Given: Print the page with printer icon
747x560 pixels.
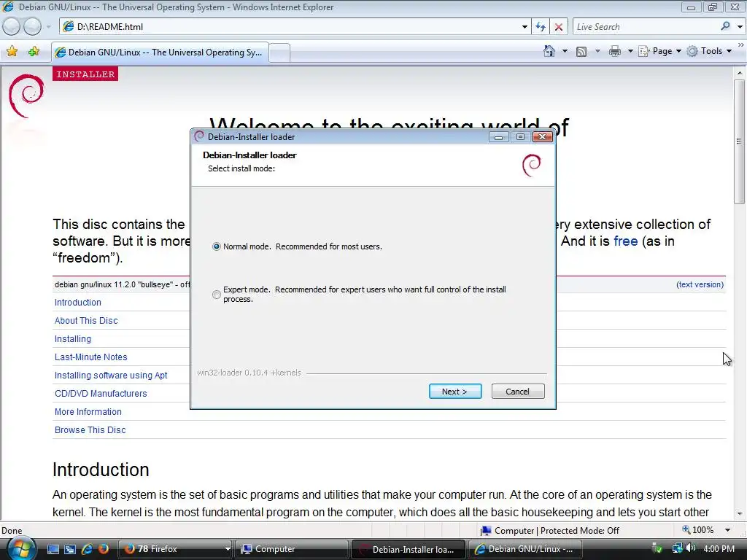Looking at the screenshot, I should pos(614,51).
